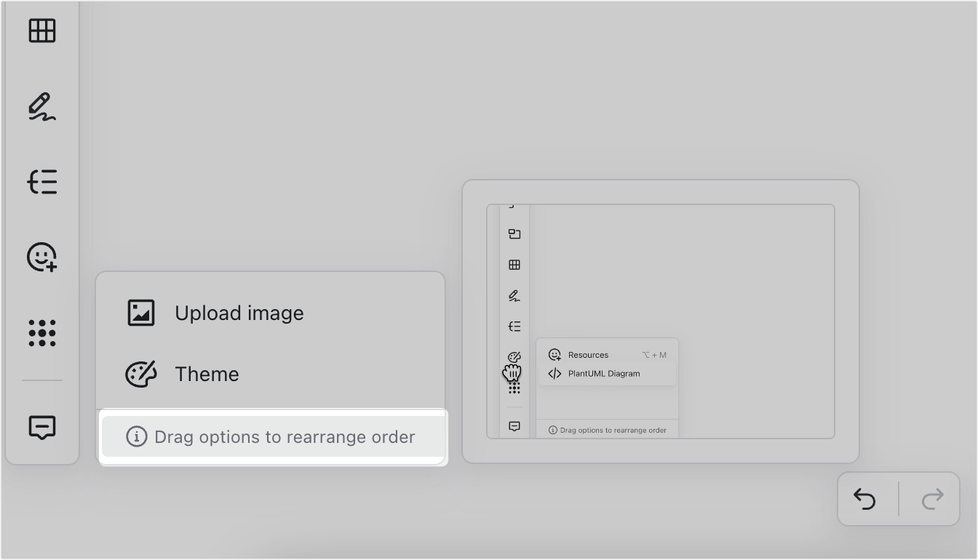The height and width of the screenshot is (560, 978).
Task: Click the code icon next to PlantUML Diagram
Action: 554,373
